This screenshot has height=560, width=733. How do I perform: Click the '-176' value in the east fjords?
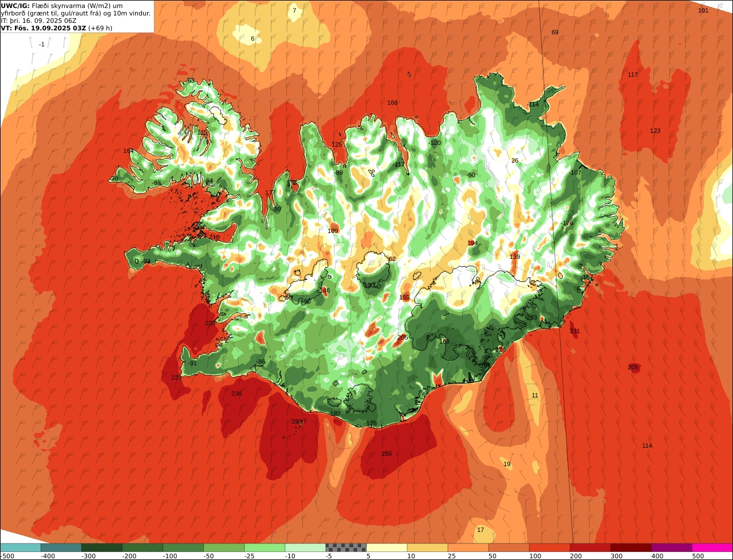tap(567, 224)
